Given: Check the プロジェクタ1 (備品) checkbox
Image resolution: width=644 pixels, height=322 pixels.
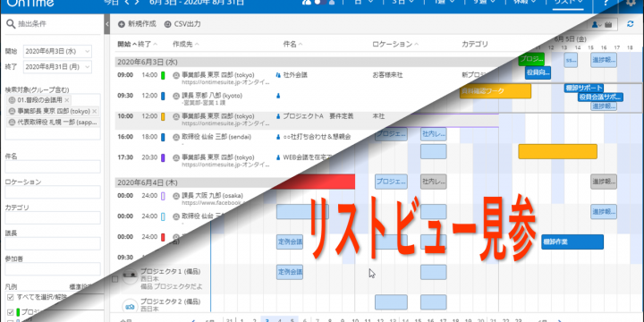Looking at the screenshot, I should [115, 279].
